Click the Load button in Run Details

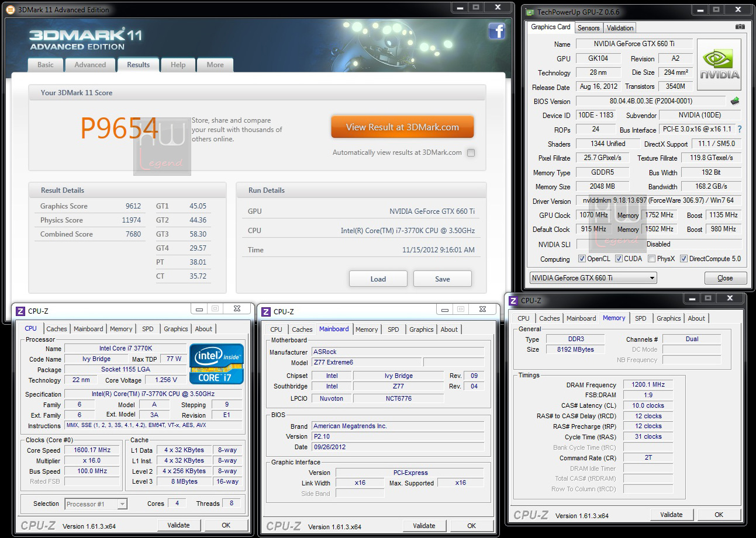coord(378,279)
